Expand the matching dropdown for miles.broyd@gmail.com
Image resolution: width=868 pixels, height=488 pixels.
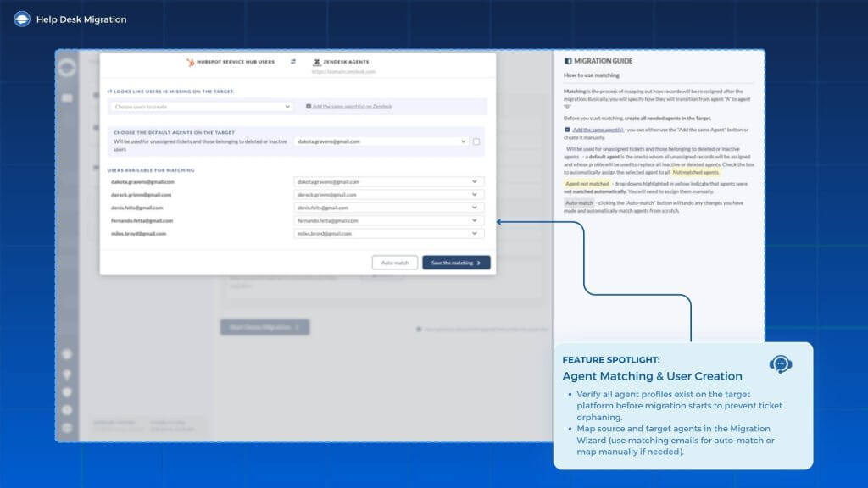(x=388, y=234)
